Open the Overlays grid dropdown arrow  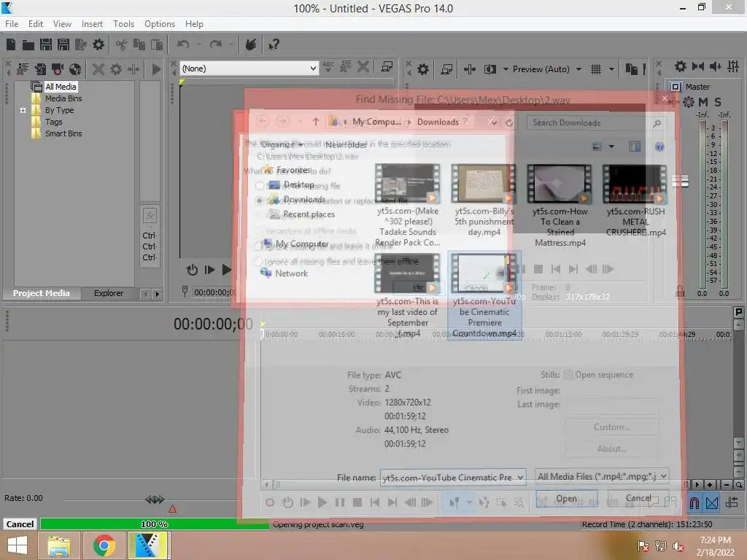(x=611, y=69)
